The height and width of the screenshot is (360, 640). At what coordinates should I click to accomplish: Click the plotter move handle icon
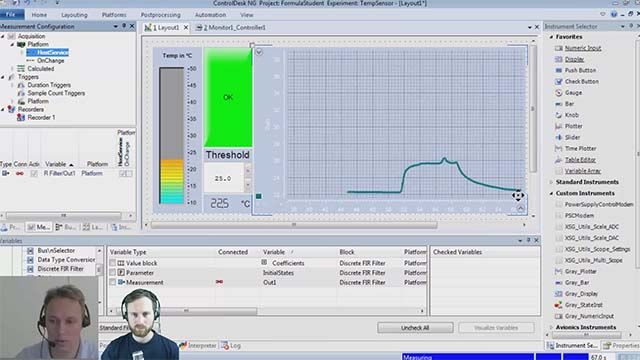click(x=518, y=196)
